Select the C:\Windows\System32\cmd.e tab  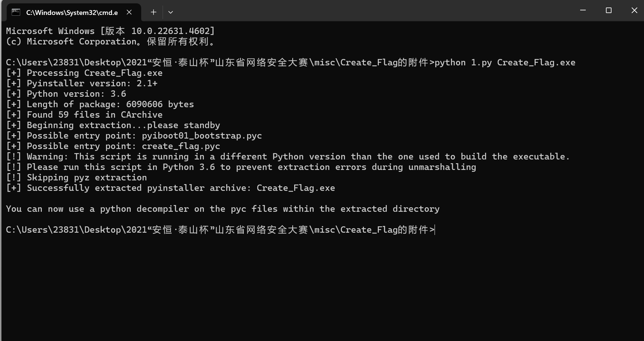click(72, 12)
